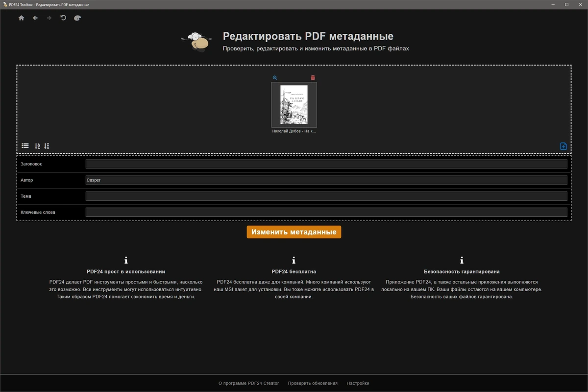This screenshot has height=392, width=588.
Task: Click the heading Редактировать PDF метаданные
Action: pyautogui.click(x=308, y=37)
